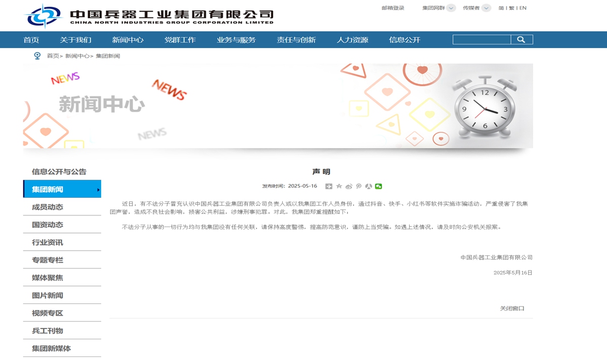The height and width of the screenshot is (364, 607).
Task: Open the 人力资源 navigation menu
Action: pos(353,39)
